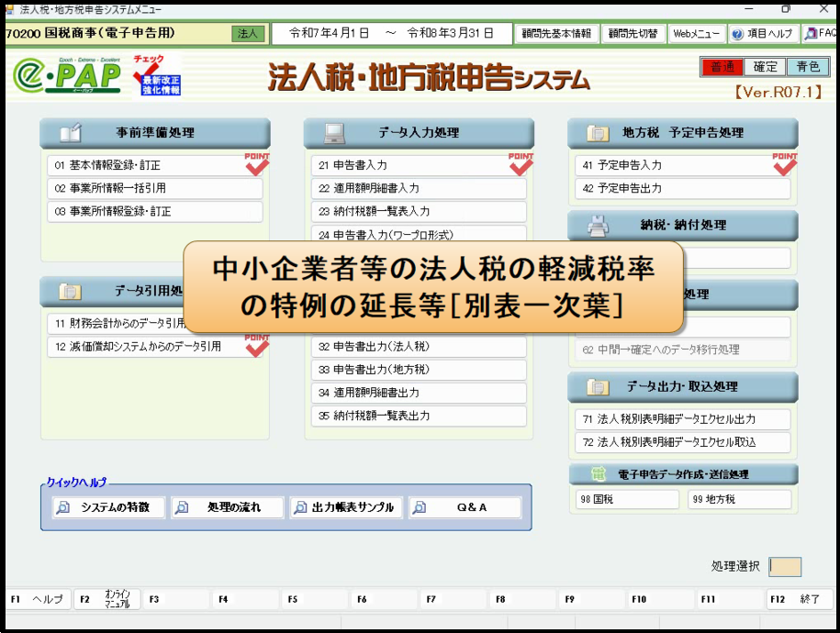
Task: Open 71 法人税別表明細データエクセル出力
Action: click(683, 419)
